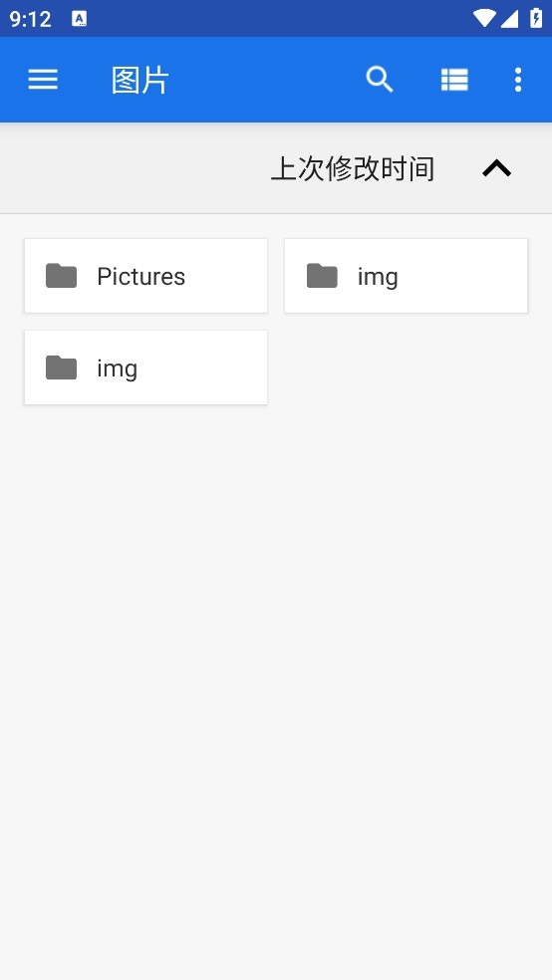
Task: Tap the battery charging status icon
Action: [536, 18]
